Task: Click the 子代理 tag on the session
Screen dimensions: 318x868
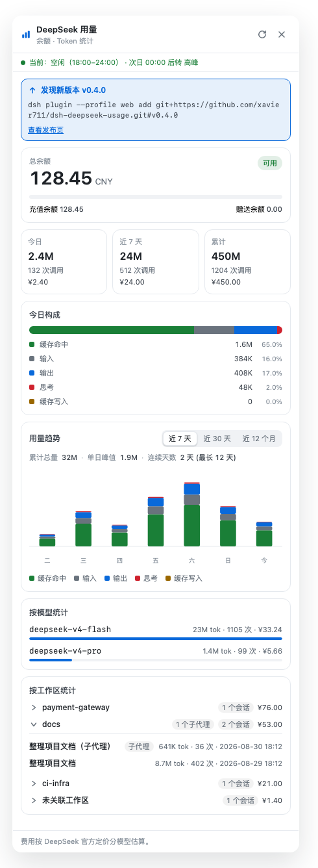Action: pos(139,747)
